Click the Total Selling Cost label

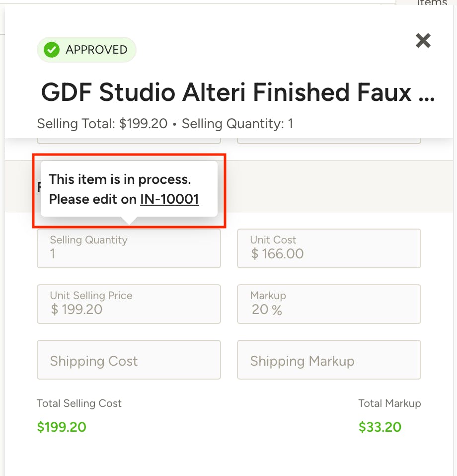(79, 403)
